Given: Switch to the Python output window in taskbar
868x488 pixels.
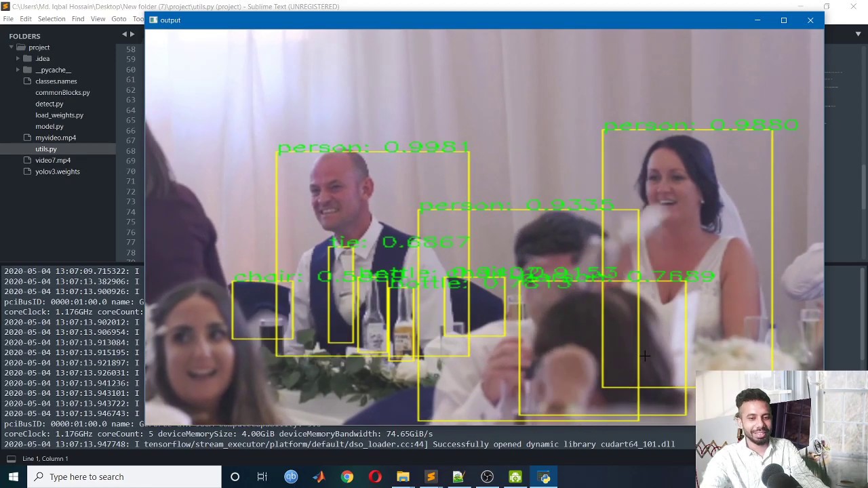Looking at the screenshot, I should point(545,476).
